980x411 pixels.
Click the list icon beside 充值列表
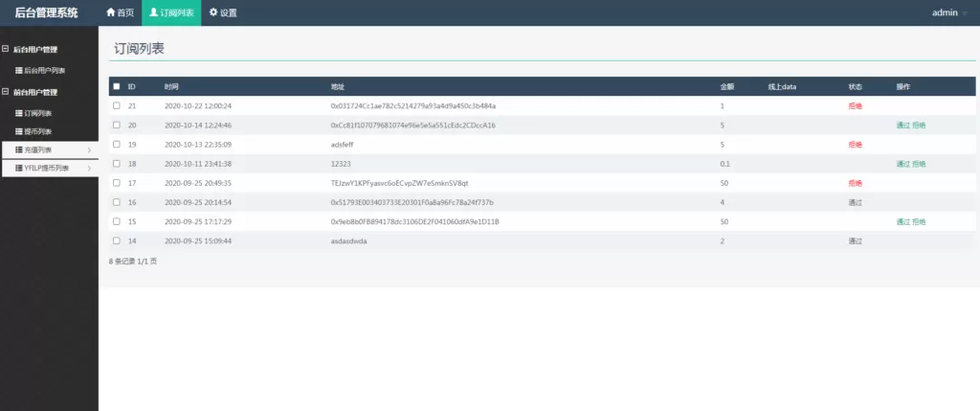click(x=18, y=149)
